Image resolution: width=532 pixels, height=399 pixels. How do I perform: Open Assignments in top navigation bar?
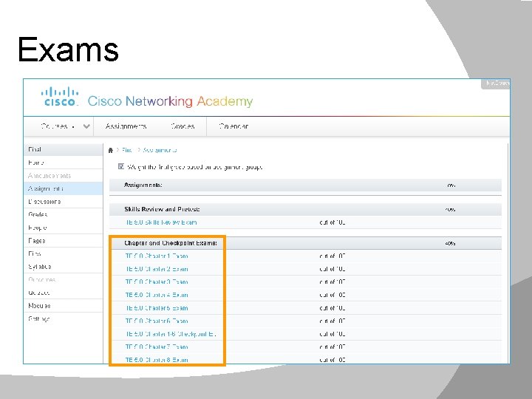(126, 126)
